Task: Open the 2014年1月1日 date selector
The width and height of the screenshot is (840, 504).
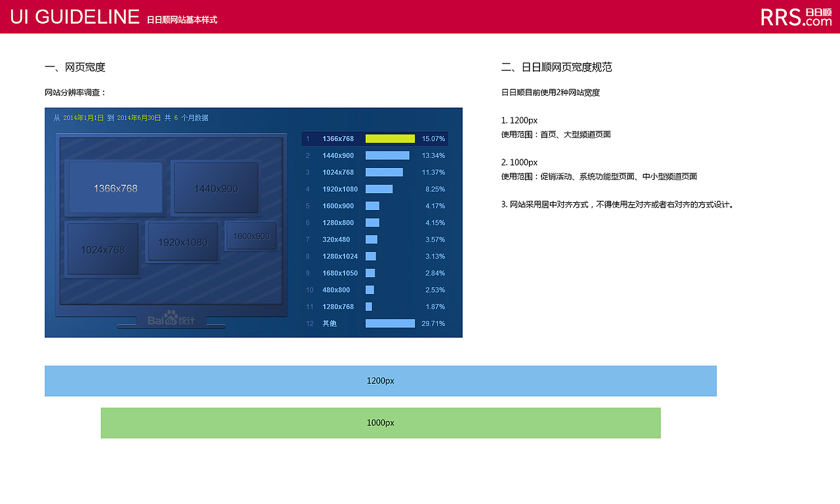Action: [x=83, y=117]
